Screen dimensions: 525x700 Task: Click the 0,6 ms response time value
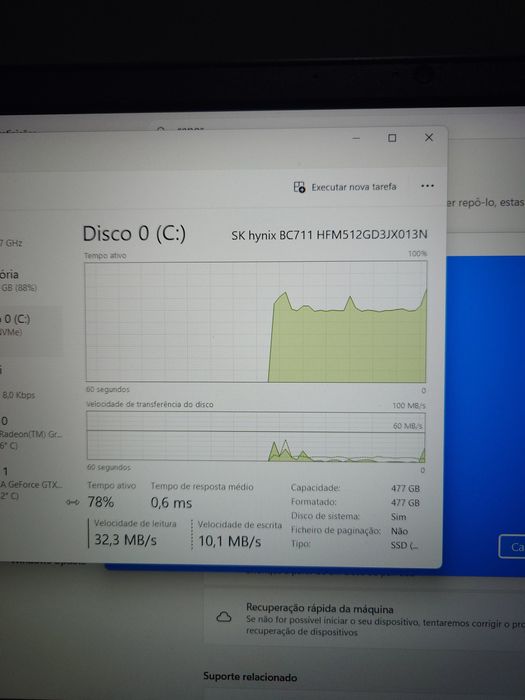(171, 503)
